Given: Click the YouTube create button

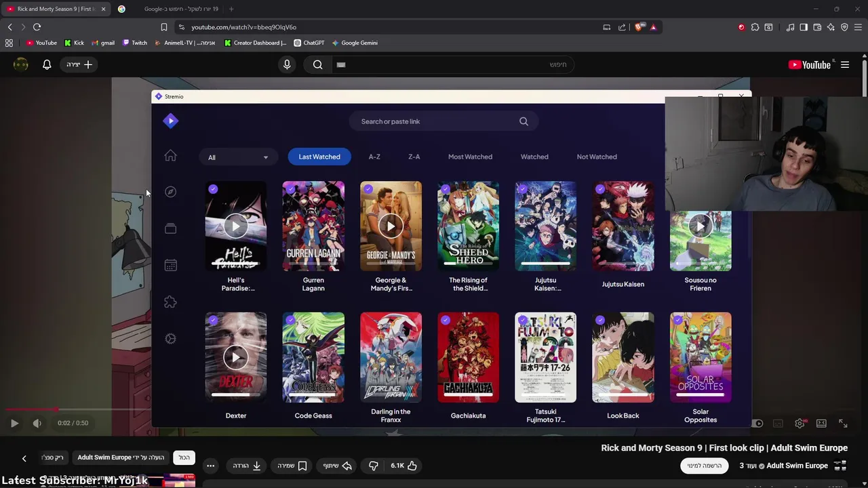Looking at the screenshot, I should coord(80,64).
